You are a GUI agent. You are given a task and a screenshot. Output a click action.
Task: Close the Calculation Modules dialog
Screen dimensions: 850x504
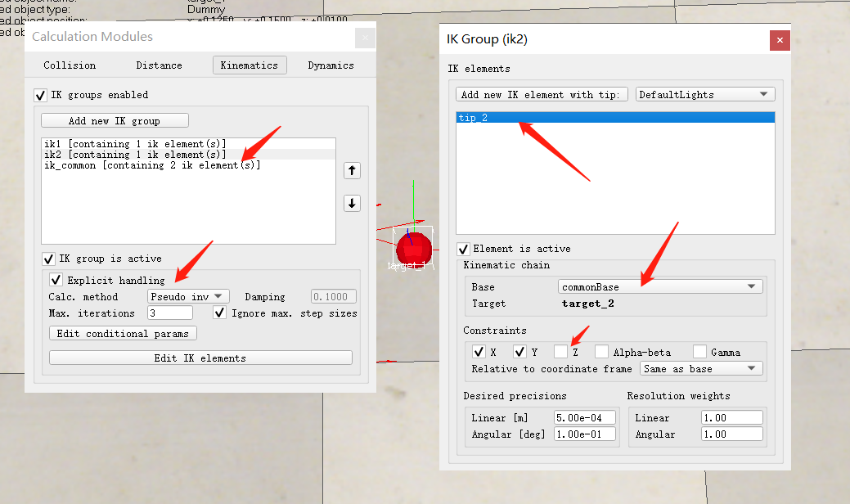(365, 38)
